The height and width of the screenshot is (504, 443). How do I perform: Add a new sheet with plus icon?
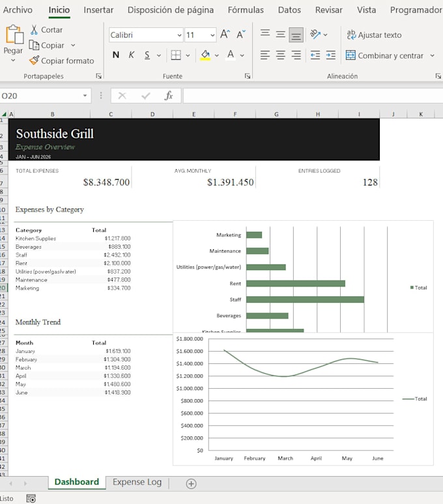pyautogui.click(x=191, y=483)
